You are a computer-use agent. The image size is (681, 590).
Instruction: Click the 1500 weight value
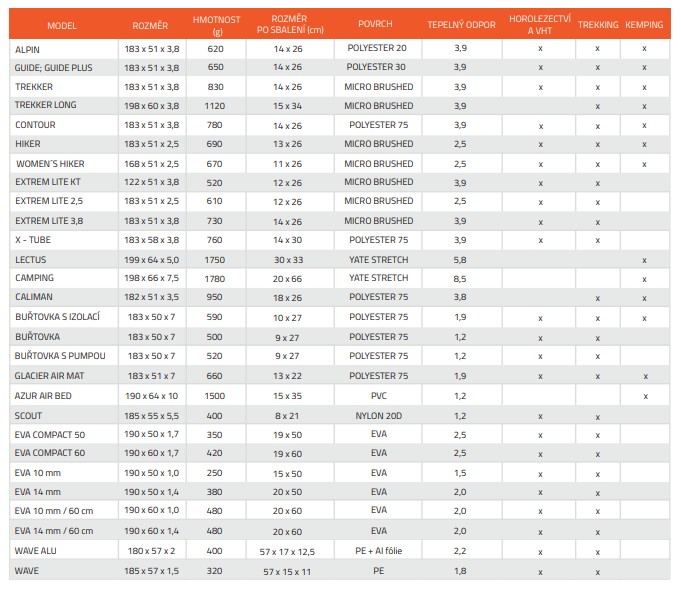click(x=215, y=396)
